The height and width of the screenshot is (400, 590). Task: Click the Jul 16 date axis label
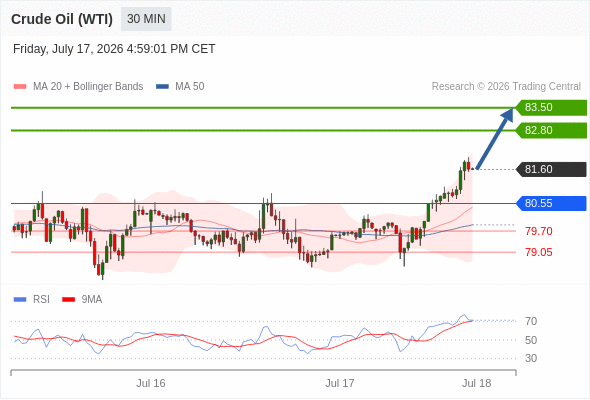coord(151,383)
